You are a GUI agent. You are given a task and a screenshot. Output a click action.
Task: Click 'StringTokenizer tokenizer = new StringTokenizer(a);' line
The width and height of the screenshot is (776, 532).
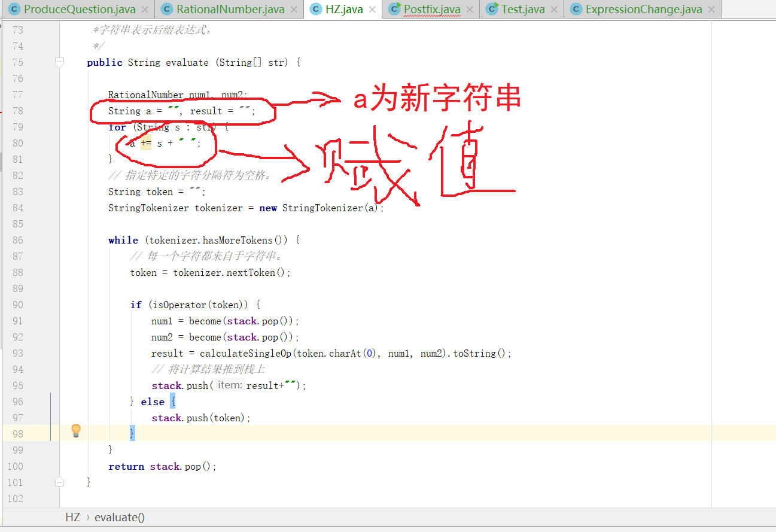(246, 208)
